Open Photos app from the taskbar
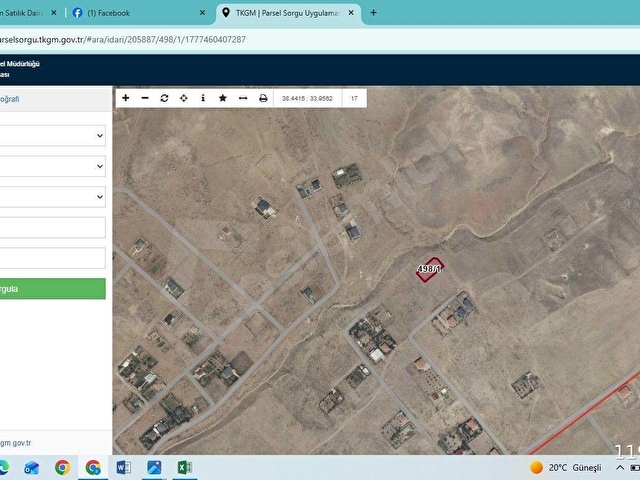The height and width of the screenshot is (480, 640). [x=154, y=467]
